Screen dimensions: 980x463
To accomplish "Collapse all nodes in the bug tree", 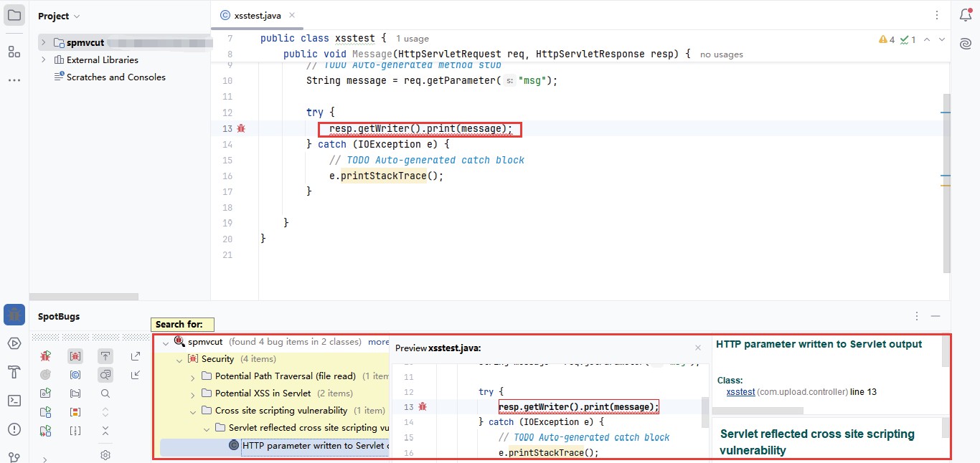I will click(x=105, y=431).
